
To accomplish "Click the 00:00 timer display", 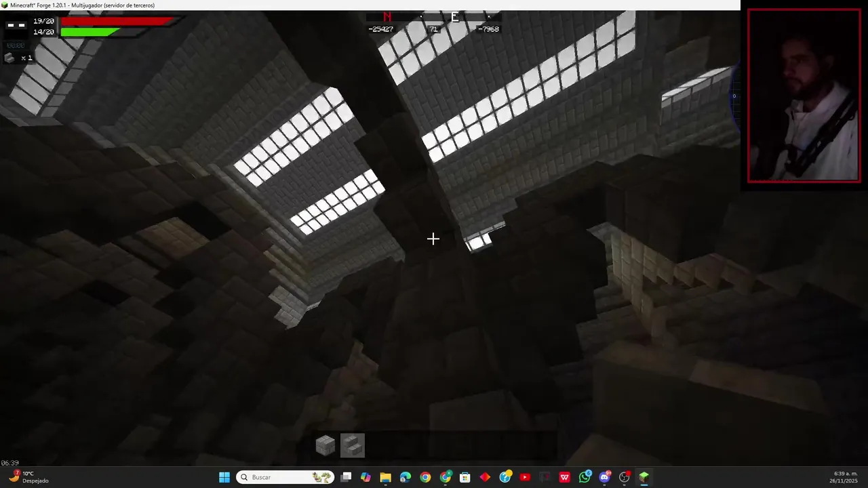I will (16, 45).
